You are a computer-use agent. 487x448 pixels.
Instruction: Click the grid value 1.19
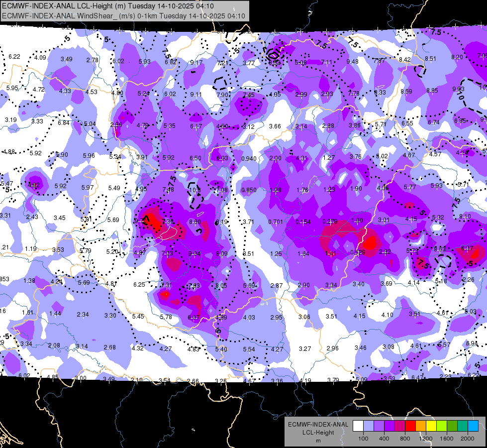(31, 249)
